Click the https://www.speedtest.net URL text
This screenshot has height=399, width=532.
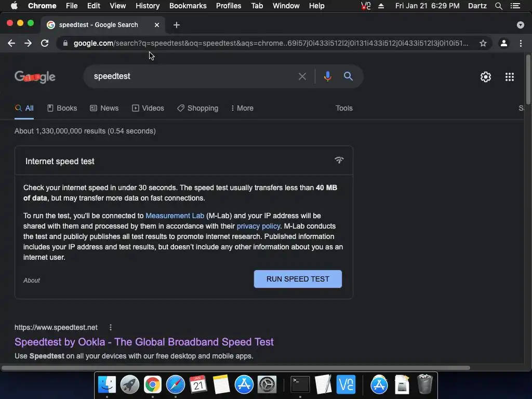[x=56, y=327]
